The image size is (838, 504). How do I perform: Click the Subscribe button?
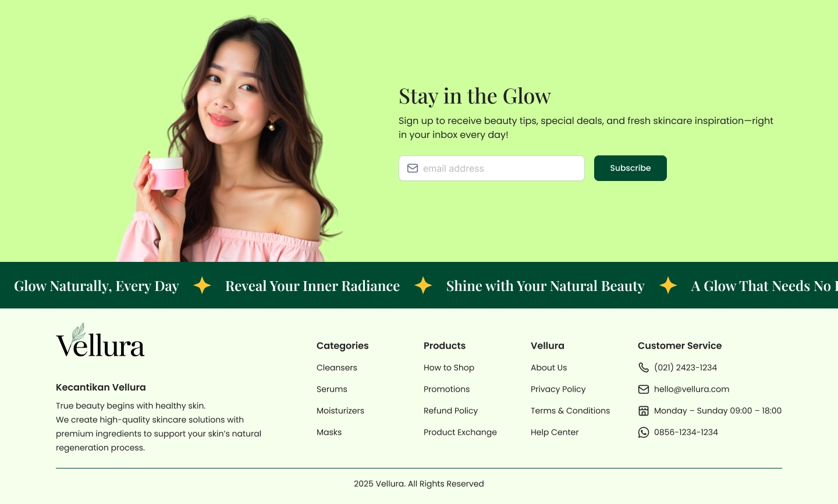coord(630,168)
